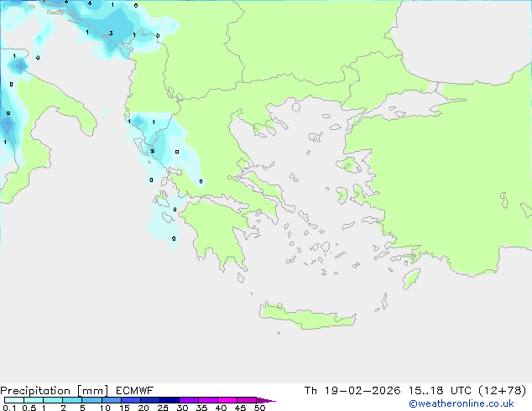Click the 30–35 mm purple legend swatch

click(x=189, y=400)
